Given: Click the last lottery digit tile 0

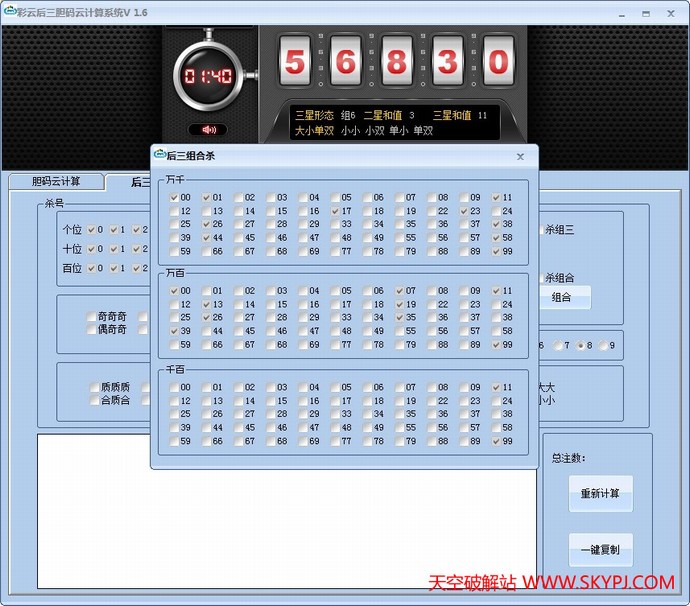Looking at the screenshot, I should pos(498,63).
